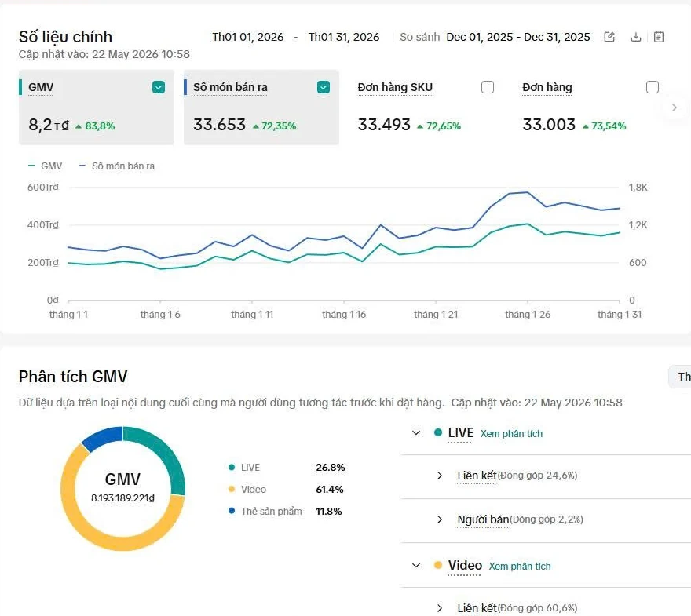Tick the Đơn hàng checkbox
Viewport: 691px width, 616px height.
(x=653, y=87)
